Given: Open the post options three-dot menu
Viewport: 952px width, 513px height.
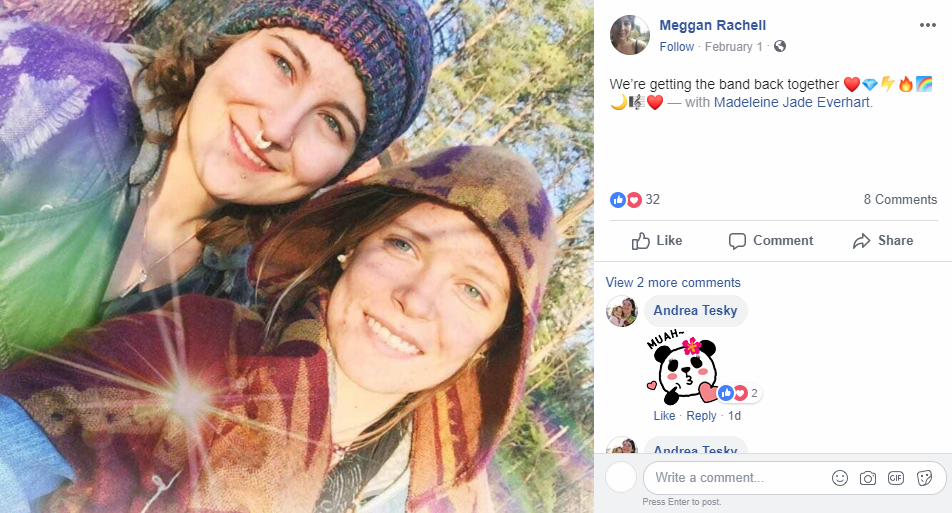Looking at the screenshot, I should (927, 25).
